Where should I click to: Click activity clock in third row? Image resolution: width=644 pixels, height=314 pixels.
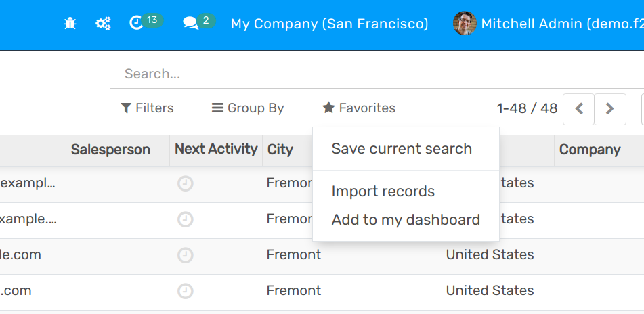(185, 255)
